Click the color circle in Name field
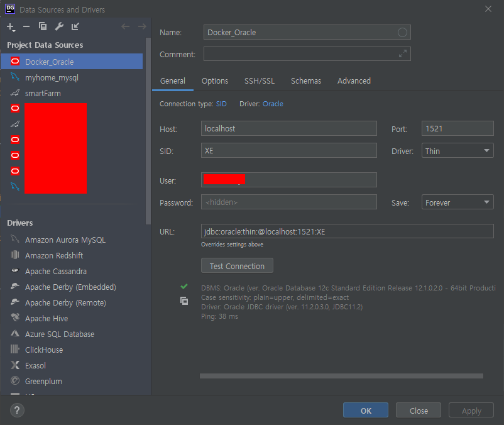This screenshot has height=425, width=504. pos(402,32)
